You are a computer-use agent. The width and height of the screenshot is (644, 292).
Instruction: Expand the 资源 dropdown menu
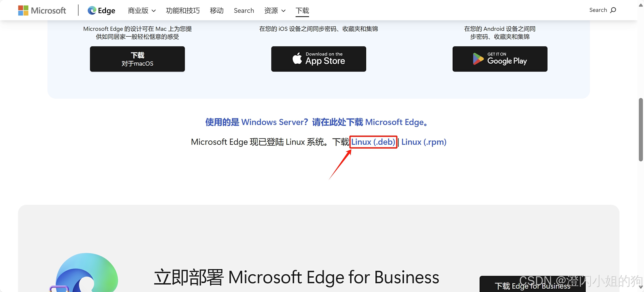pos(274,11)
